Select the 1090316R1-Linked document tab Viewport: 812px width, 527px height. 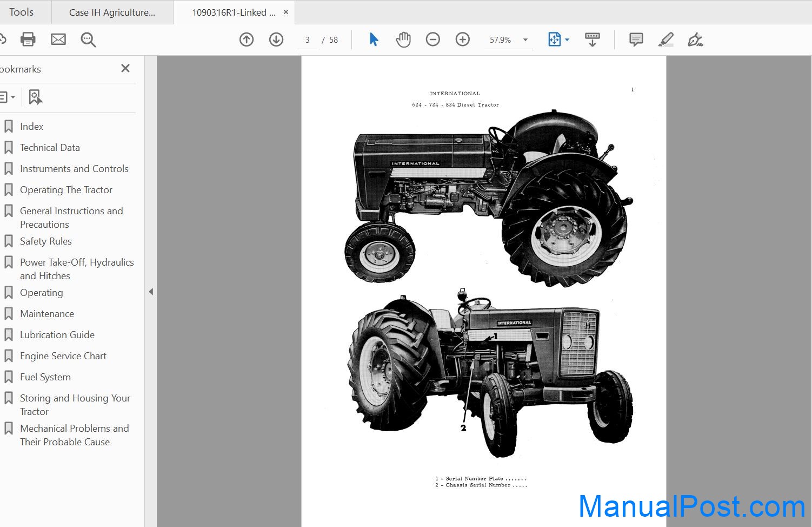pos(234,12)
